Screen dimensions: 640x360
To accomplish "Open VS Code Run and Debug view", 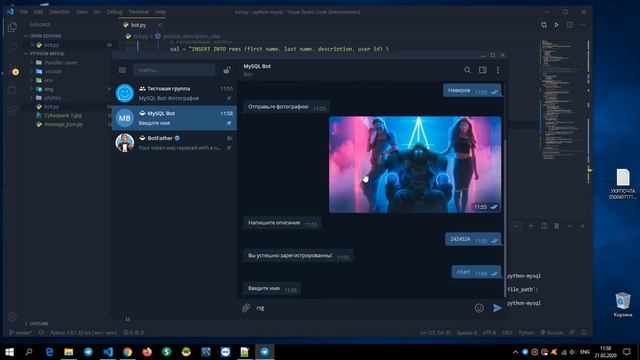I will click(x=12, y=90).
